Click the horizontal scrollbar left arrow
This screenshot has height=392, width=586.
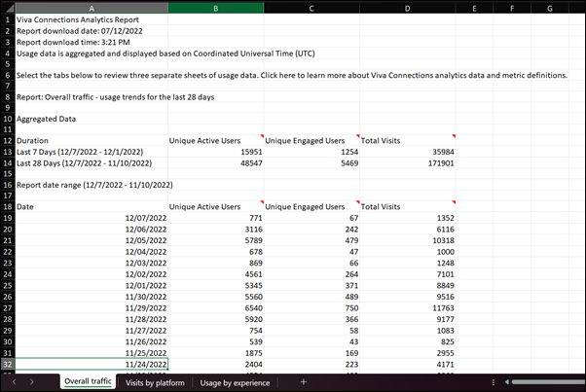(507, 382)
